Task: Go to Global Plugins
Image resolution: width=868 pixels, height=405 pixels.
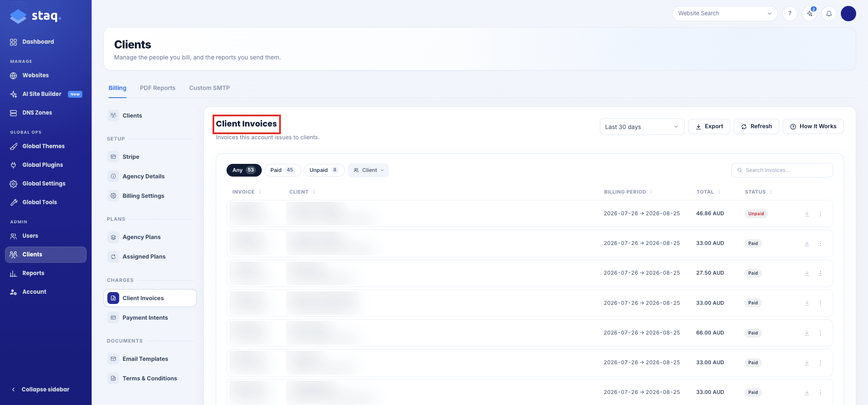Action: pyautogui.click(x=46, y=165)
